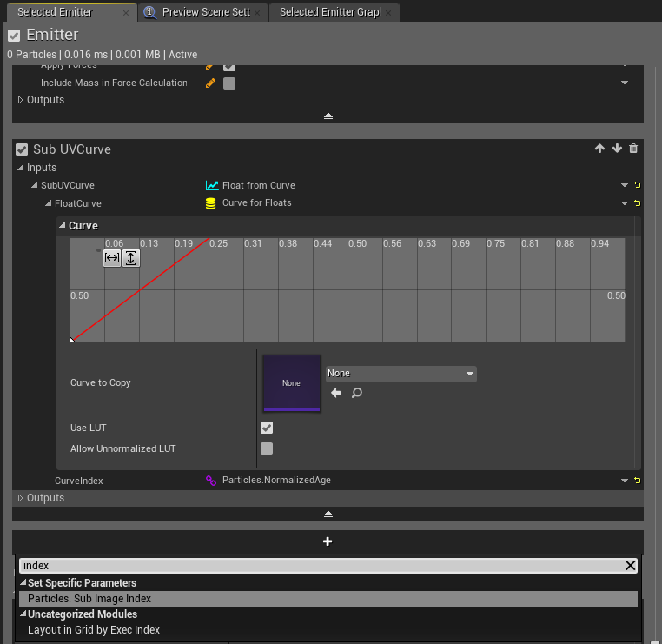662x644 pixels.
Task: Open Preview Scene Settings tab icon
Action: (150, 12)
